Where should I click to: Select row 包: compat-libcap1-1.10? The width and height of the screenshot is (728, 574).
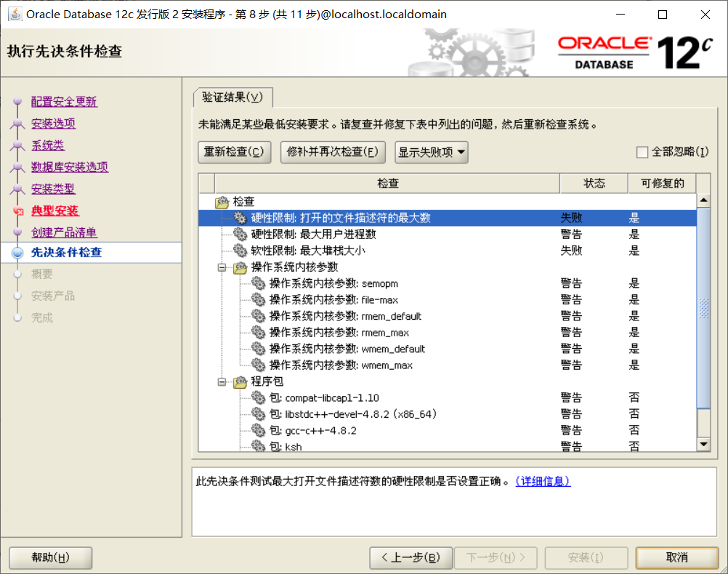tap(448, 397)
